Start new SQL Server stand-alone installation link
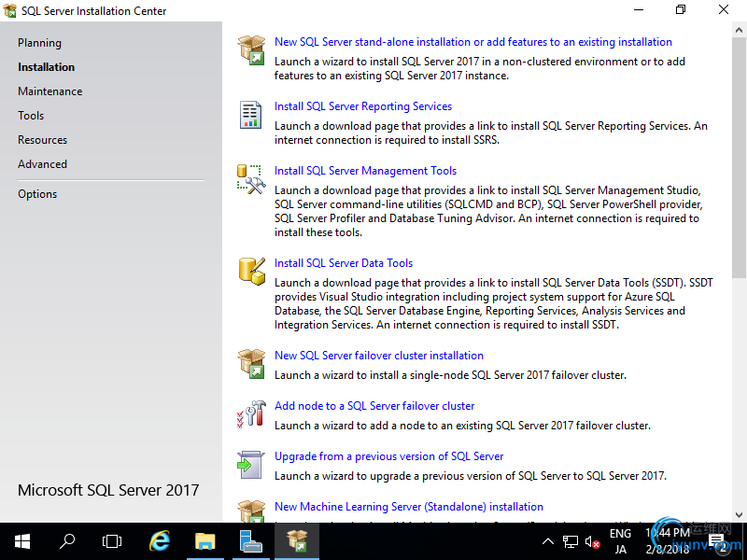The height and width of the screenshot is (560, 747). pyautogui.click(x=473, y=42)
